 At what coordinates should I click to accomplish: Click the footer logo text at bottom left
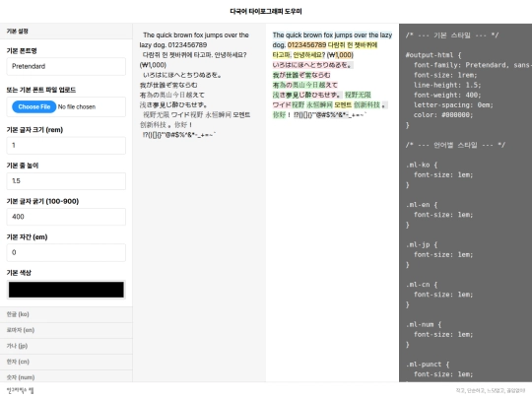tap(21, 390)
